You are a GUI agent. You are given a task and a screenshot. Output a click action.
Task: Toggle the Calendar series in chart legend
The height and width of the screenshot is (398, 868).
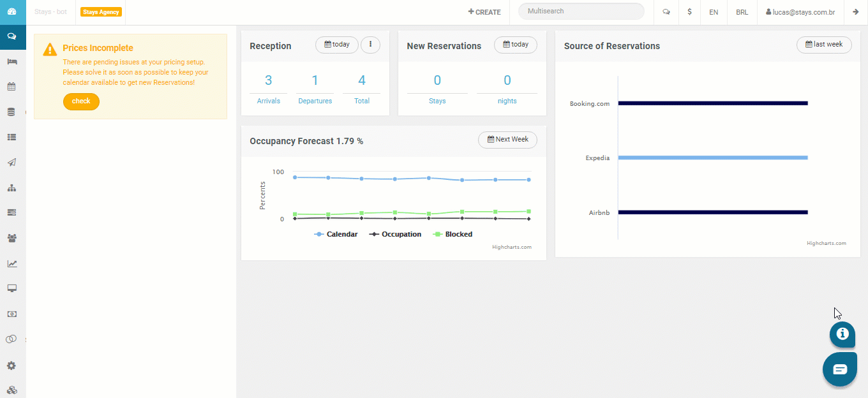pos(336,235)
